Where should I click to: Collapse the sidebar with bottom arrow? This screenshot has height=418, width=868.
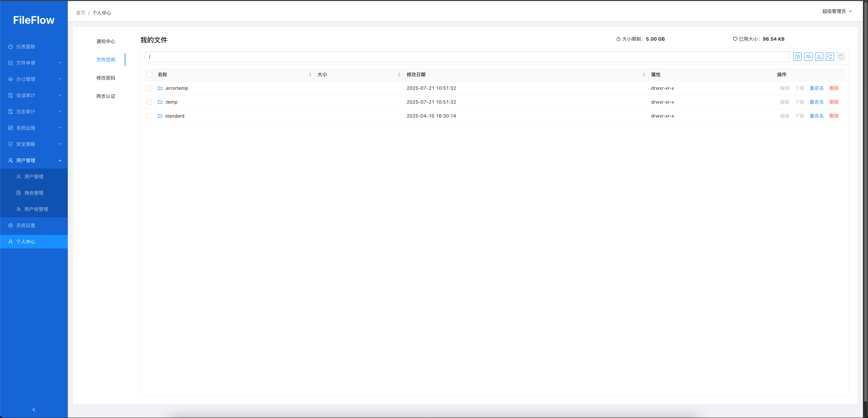coord(34,410)
